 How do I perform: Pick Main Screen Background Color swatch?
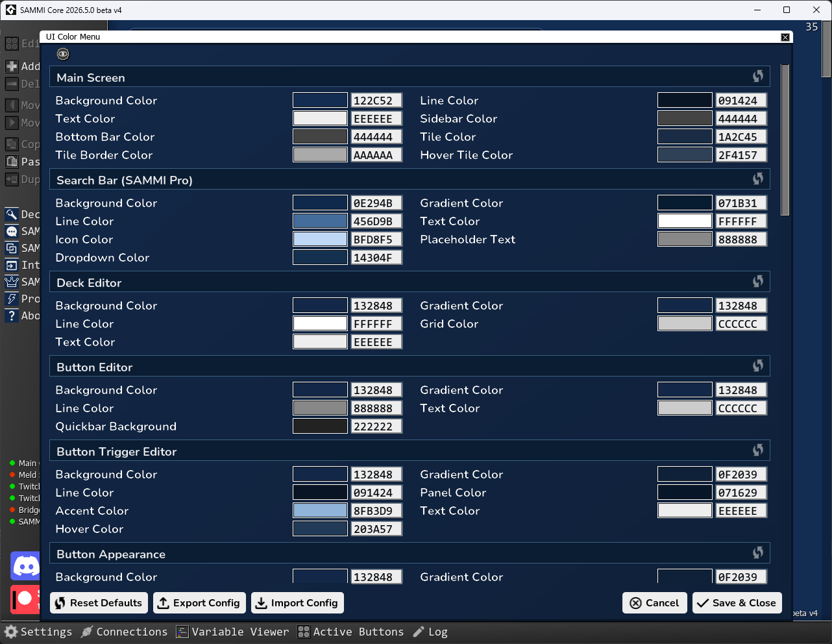pyautogui.click(x=320, y=100)
